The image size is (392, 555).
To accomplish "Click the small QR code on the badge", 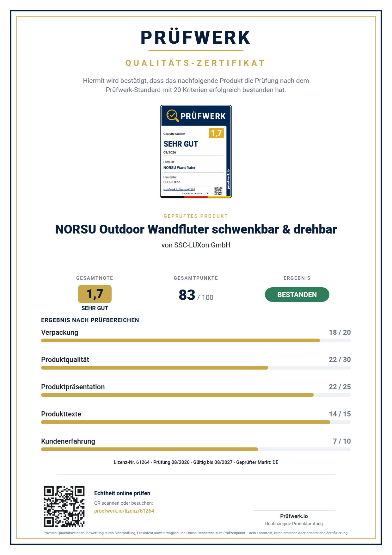I will pos(218,191).
